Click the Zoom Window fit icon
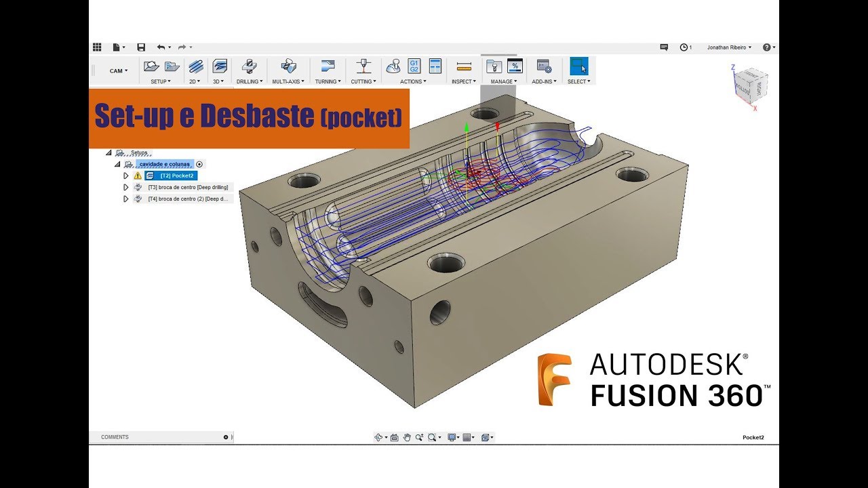Screen dimensions: 868x488 tap(433, 437)
